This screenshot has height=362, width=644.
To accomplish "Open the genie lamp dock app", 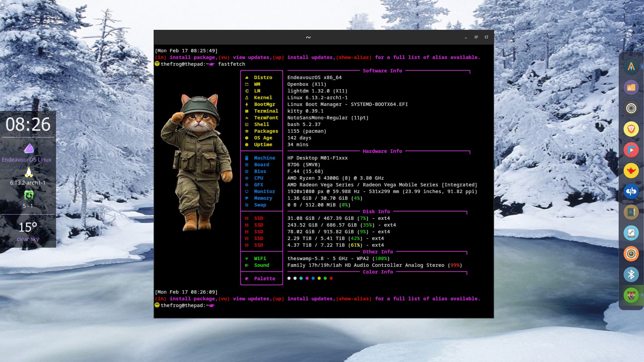I will (x=631, y=171).
